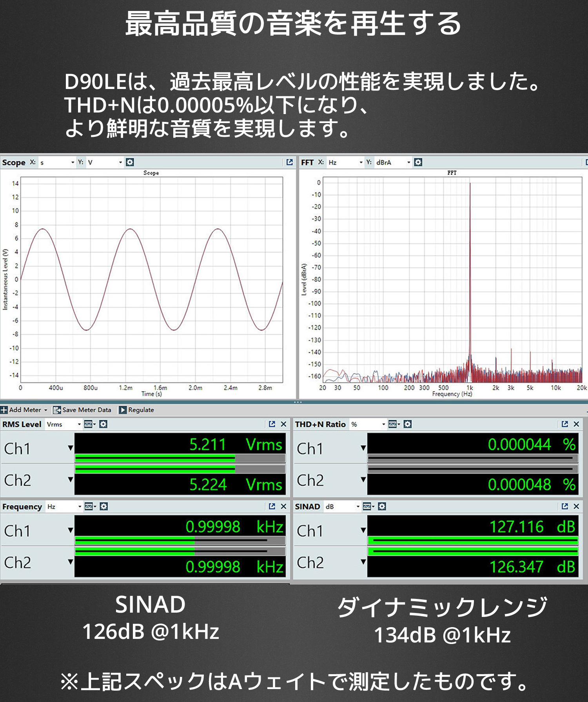Click the 5.224 Vrms reading

click(x=236, y=484)
